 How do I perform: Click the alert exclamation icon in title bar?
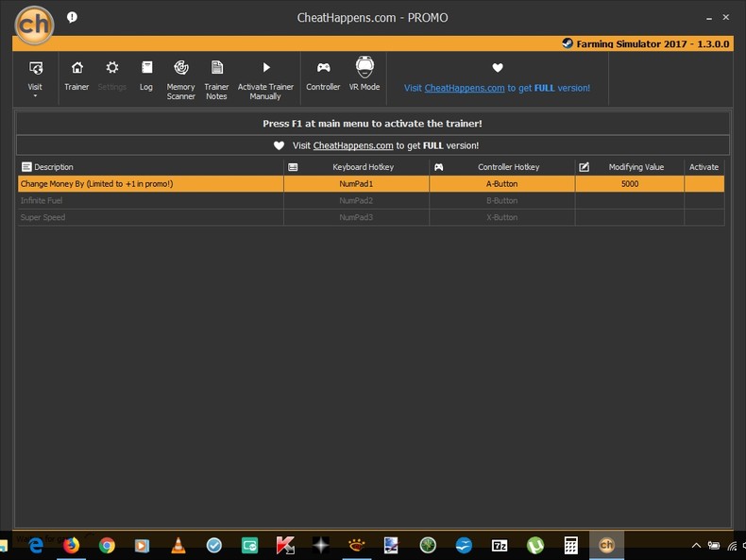[72, 18]
